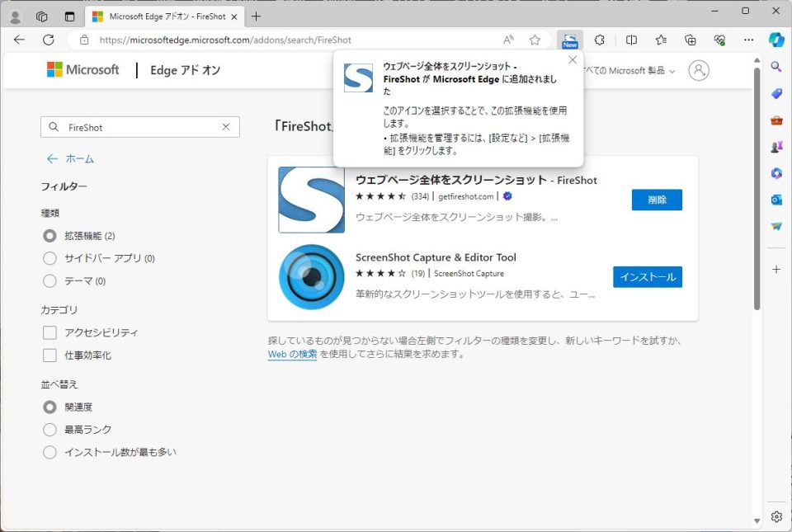Open the Browser essentials icon

[x=719, y=39]
